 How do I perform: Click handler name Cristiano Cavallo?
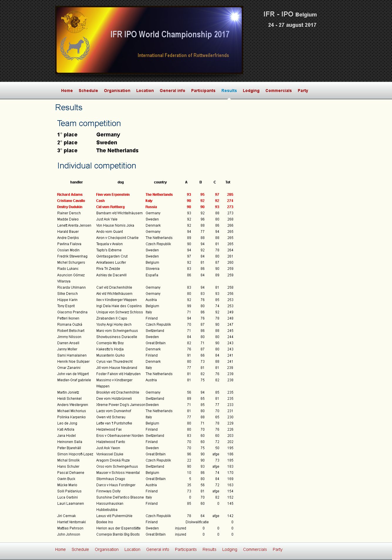[71, 201]
